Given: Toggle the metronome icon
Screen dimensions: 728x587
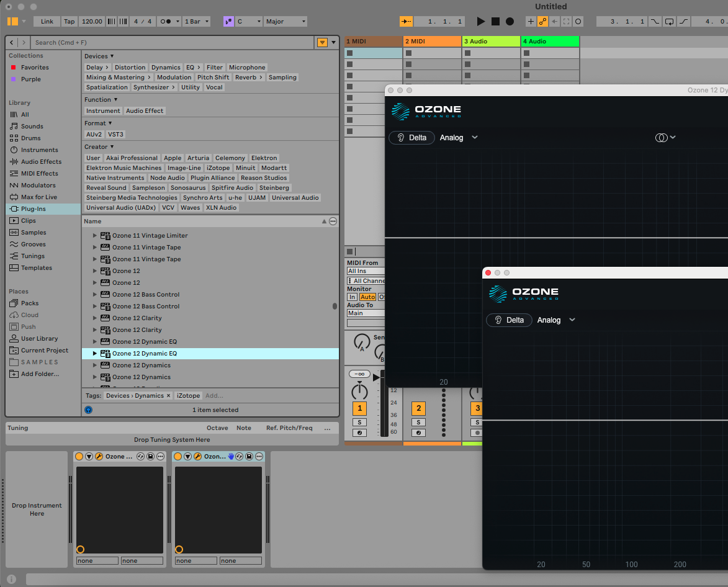Looking at the screenshot, I should (165, 21).
